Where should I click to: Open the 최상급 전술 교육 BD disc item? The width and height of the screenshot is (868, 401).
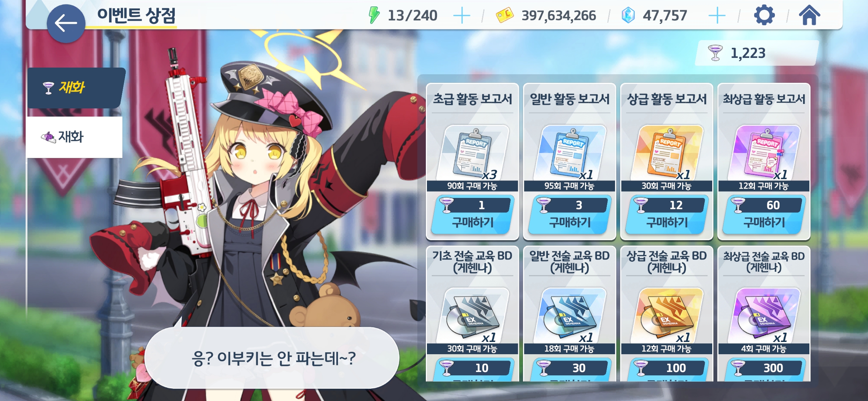[x=764, y=316]
